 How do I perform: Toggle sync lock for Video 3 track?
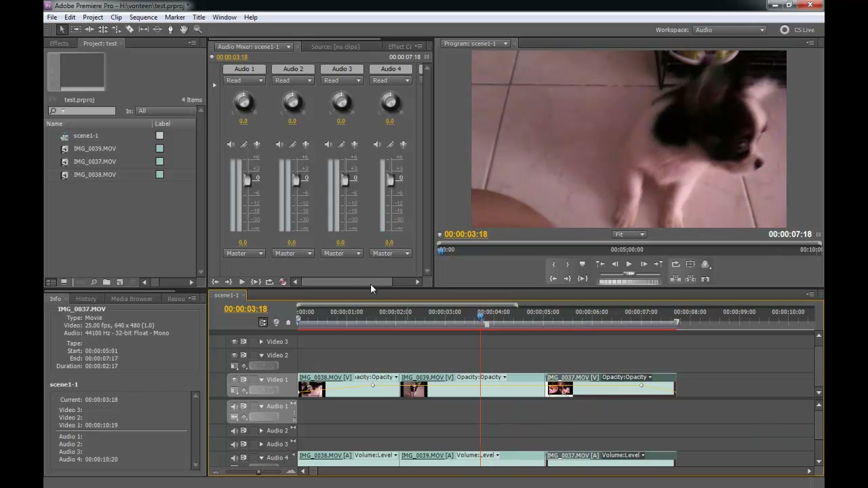(243, 342)
